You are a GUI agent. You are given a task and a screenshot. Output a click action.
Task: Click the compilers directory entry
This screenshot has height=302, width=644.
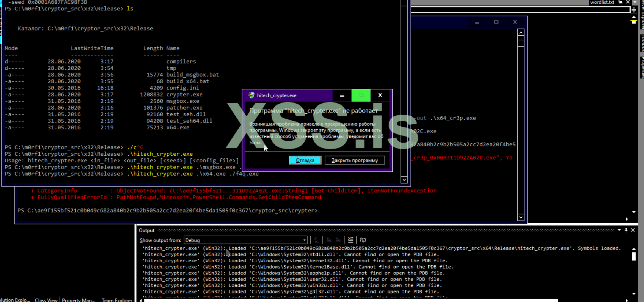[181, 61]
